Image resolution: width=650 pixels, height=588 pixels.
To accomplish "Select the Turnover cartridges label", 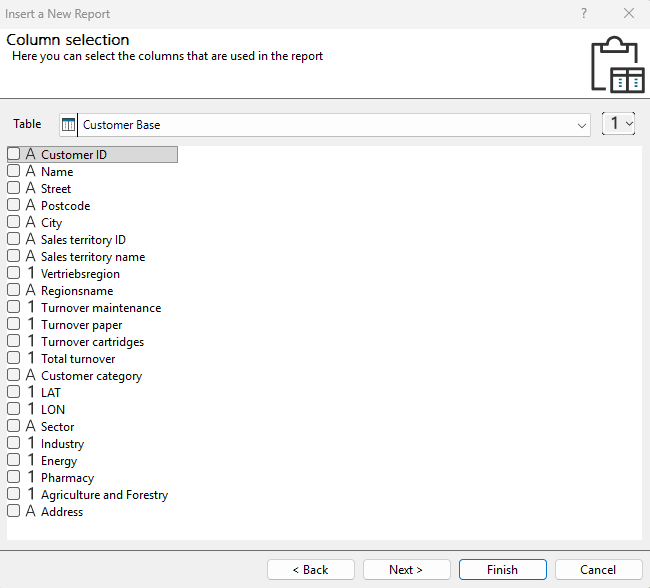I will pos(92,342).
